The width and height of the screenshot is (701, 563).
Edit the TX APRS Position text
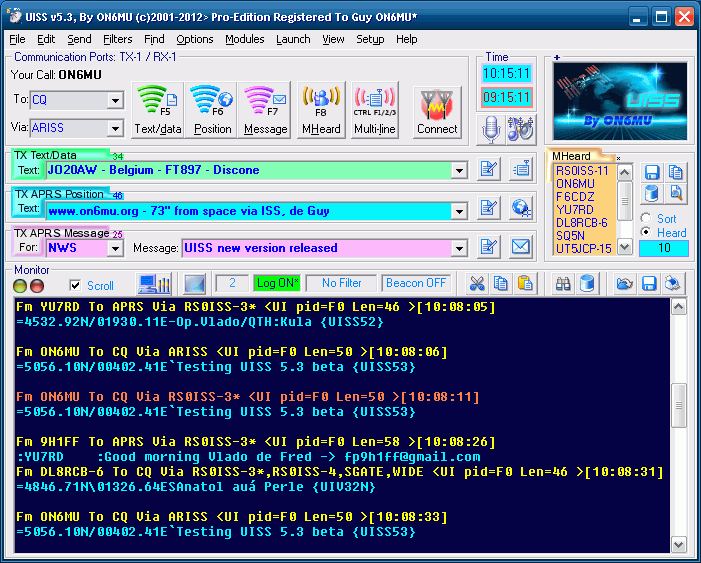pos(489,208)
